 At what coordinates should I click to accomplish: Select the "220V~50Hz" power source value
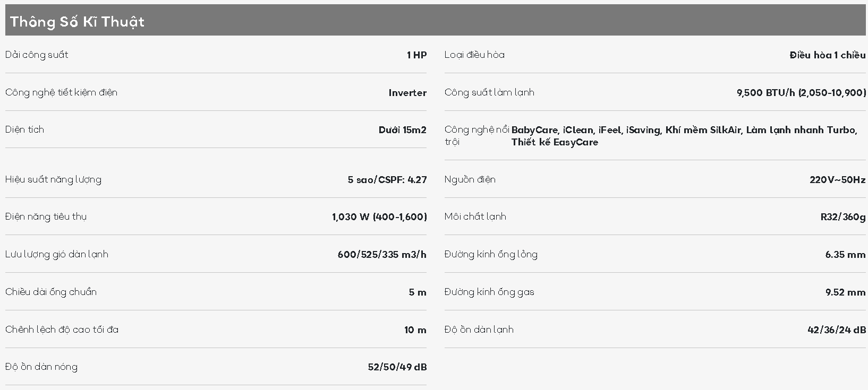pyautogui.click(x=837, y=180)
